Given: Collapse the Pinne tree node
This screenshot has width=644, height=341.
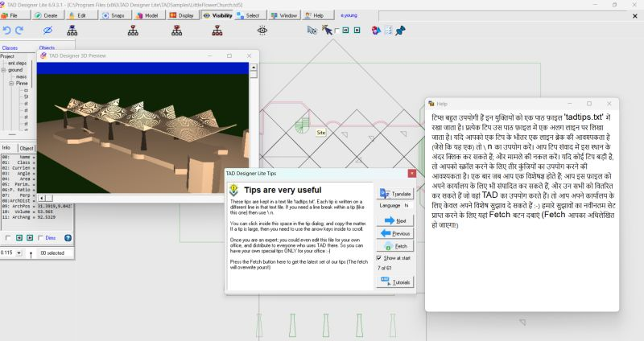Looking at the screenshot, I should point(11,84).
